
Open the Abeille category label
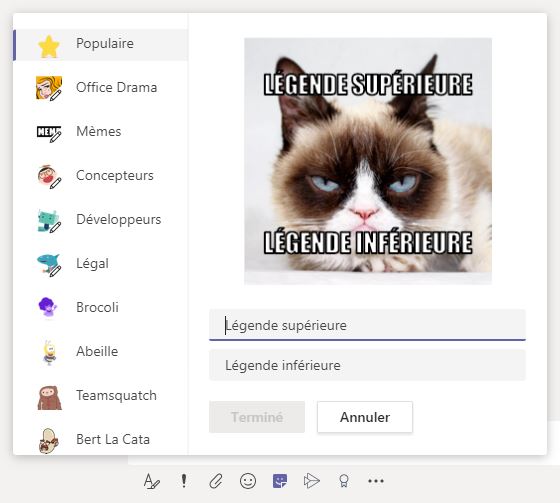[97, 352]
